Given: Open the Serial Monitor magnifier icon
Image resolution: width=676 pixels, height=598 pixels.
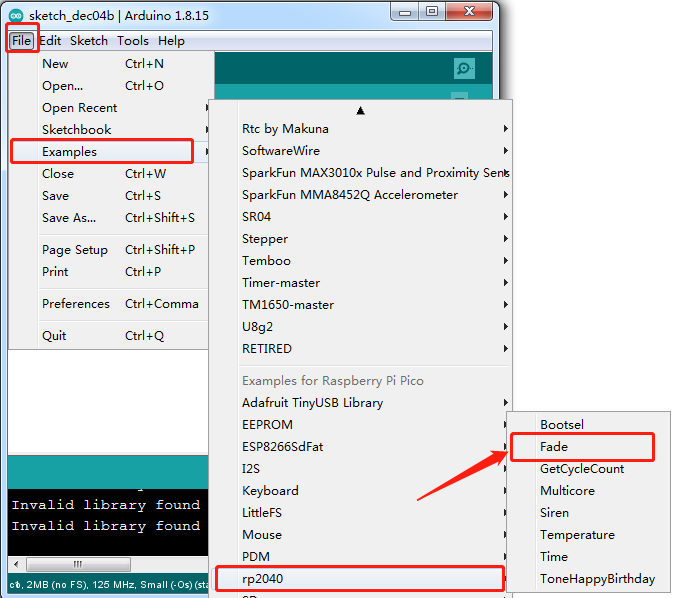Looking at the screenshot, I should (x=464, y=69).
